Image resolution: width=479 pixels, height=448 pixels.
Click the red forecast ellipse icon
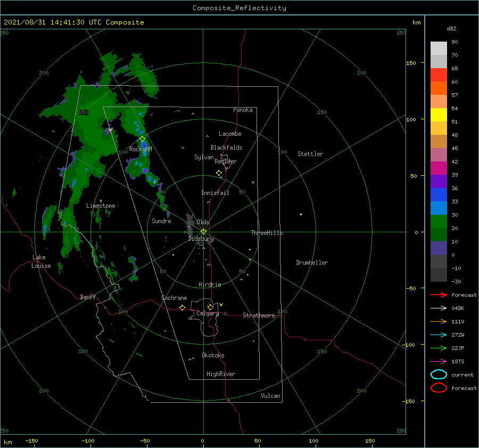(439, 388)
